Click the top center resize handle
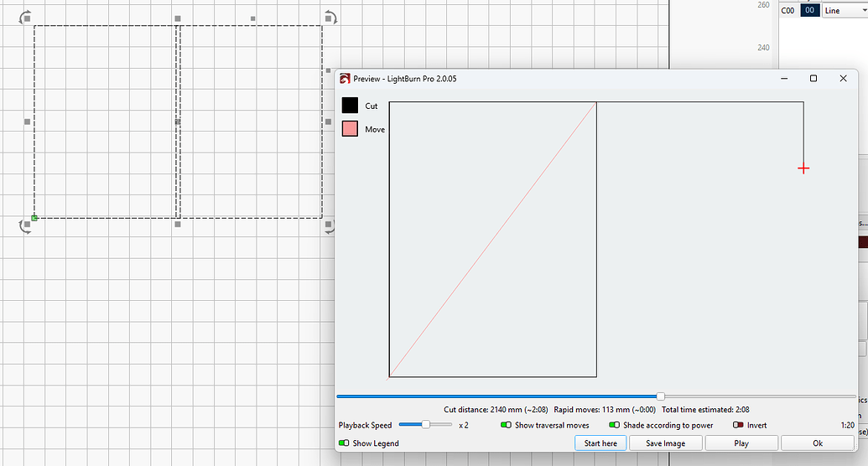Screen dimensions: 868x466 (x=178, y=18)
